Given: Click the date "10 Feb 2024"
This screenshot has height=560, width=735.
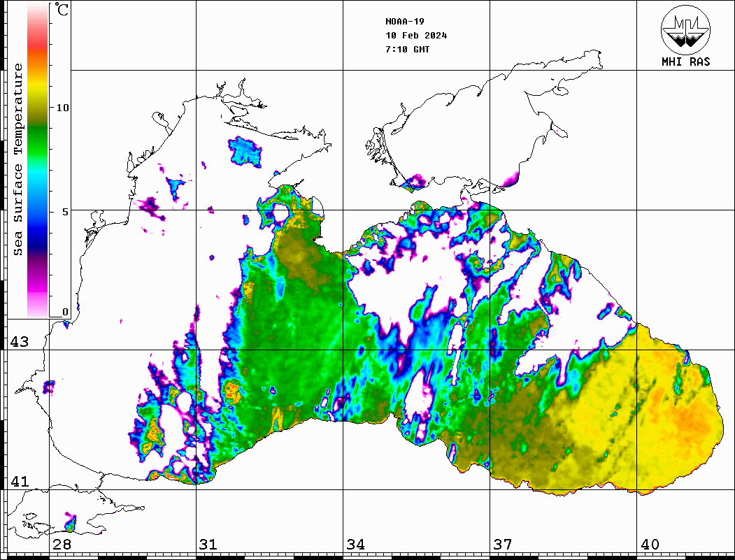Looking at the screenshot, I should pyautogui.click(x=416, y=36).
